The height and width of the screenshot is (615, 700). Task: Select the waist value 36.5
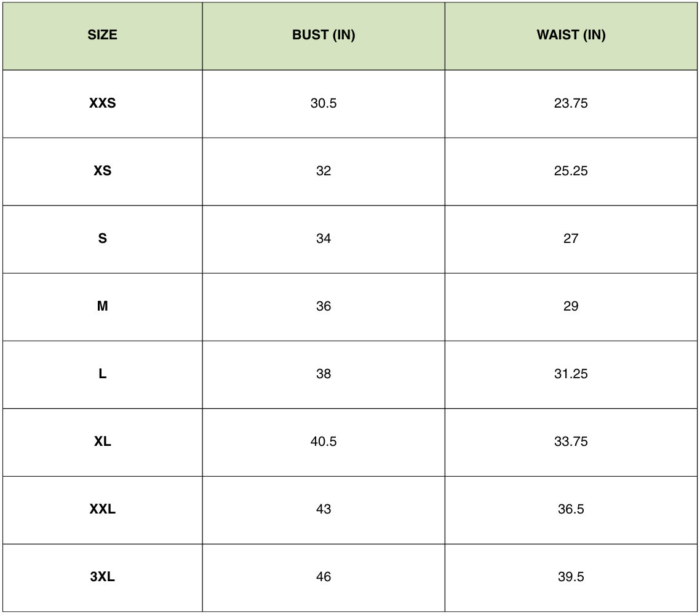coord(571,509)
